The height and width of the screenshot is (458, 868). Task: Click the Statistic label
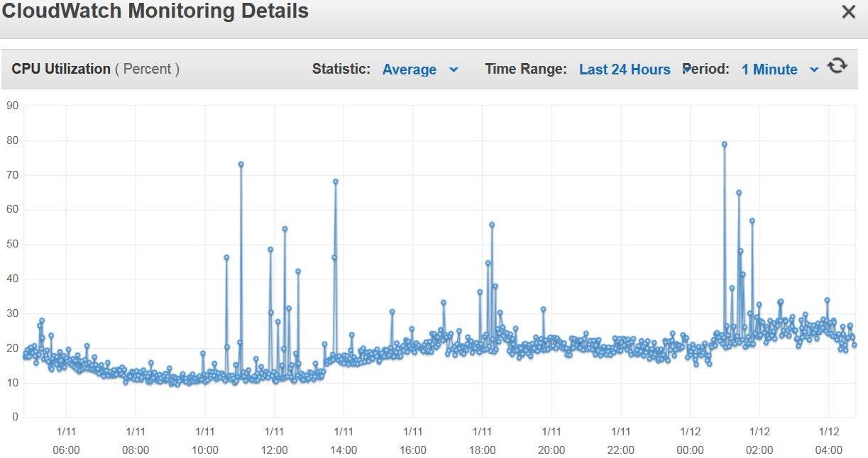(341, 69)
